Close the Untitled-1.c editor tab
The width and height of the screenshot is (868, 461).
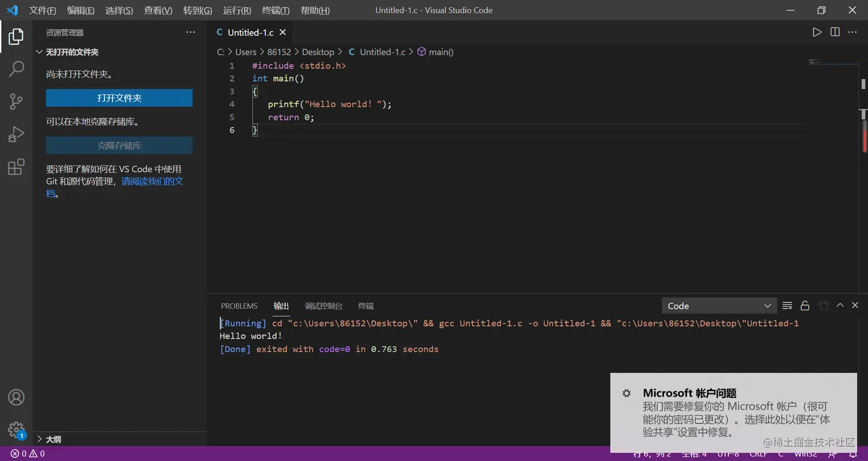pos(282,33)
